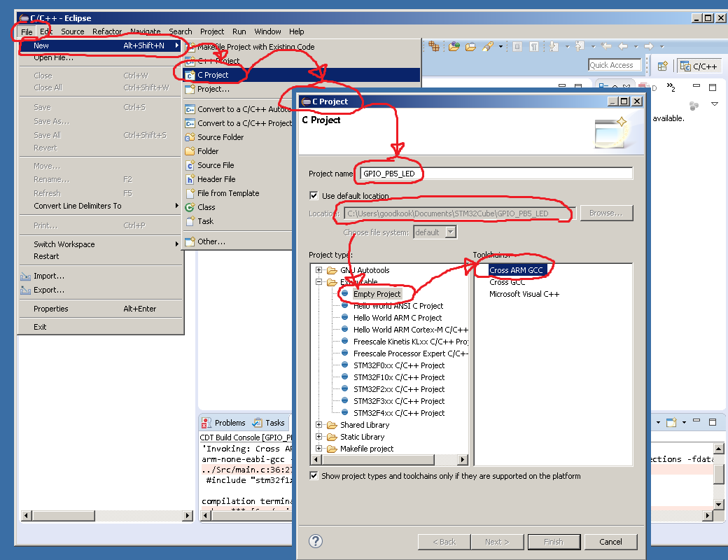Image resolution: width=728 pixels, height=560 pixels.
Task: Go to Last Edit Location icon
Action: [606, 46]
